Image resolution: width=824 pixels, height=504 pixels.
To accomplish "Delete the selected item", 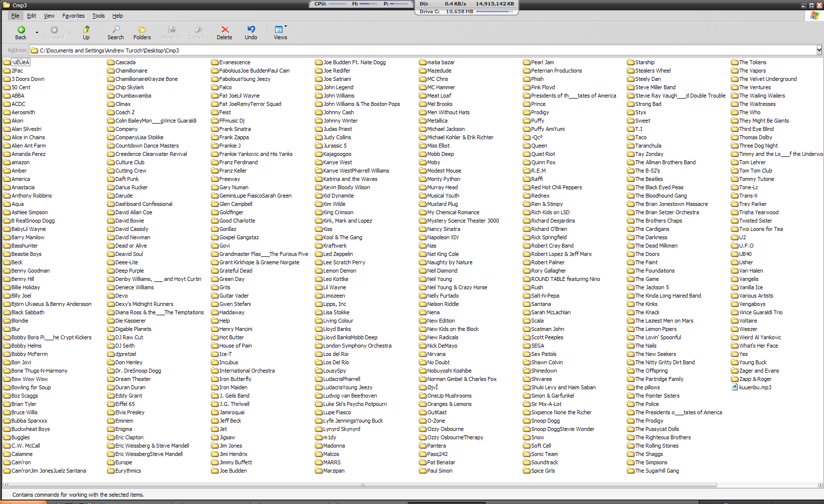I will click(x=225, y=33).
